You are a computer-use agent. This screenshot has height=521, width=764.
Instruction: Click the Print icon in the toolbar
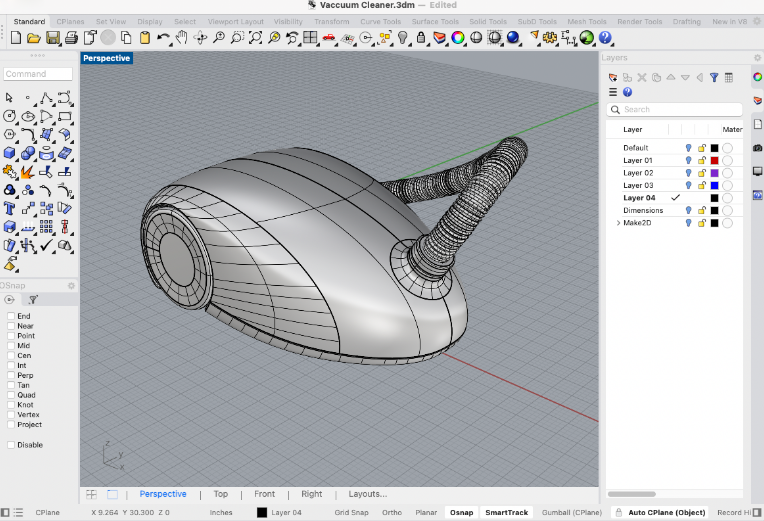coord(71,38)
